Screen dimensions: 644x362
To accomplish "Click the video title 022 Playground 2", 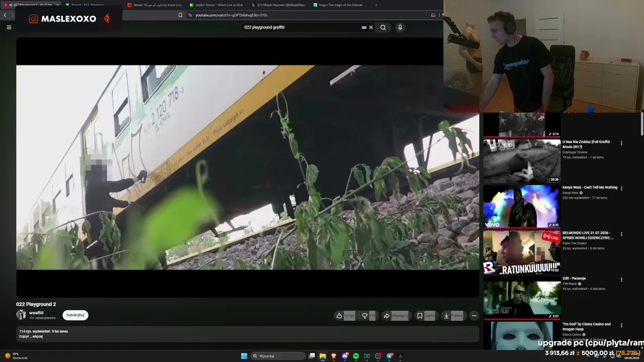I will tap(36, 304).
